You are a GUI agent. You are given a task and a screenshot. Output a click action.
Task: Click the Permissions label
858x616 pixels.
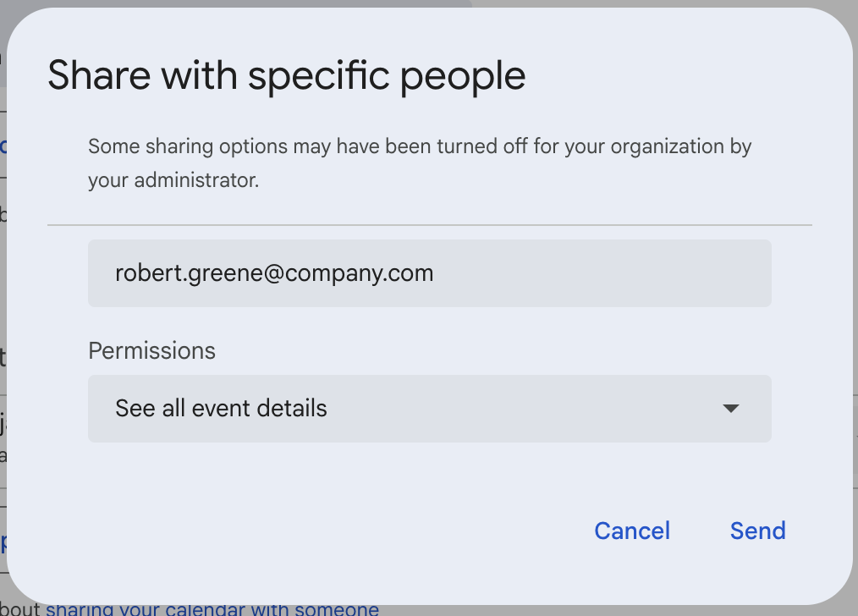[151, 350]
